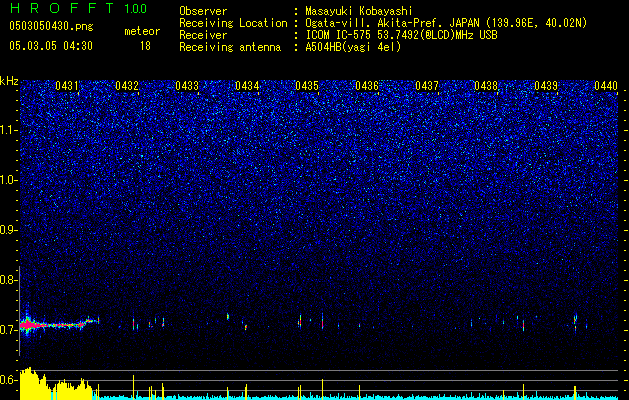The width and height of the screenshot is (629, 400).
Task: Click the 0440 time marker
Action: [x=606, y=86]
